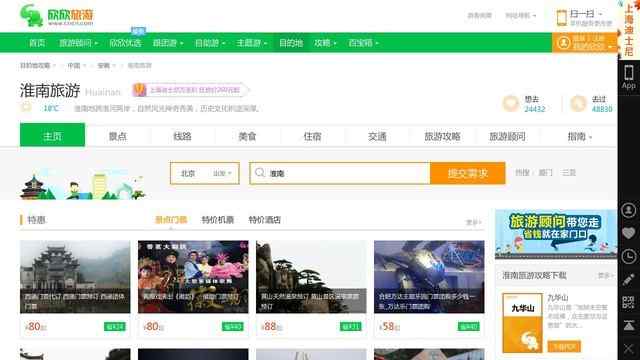Expand the 攻略 dropdown in nav bar

[x=325, y=43]
